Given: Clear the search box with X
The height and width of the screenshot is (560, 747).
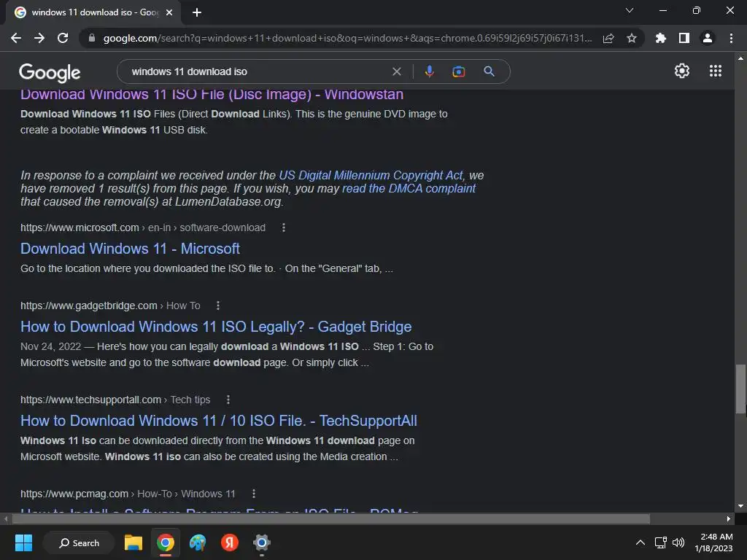Looking at the screenshot, I should [396, 71].
